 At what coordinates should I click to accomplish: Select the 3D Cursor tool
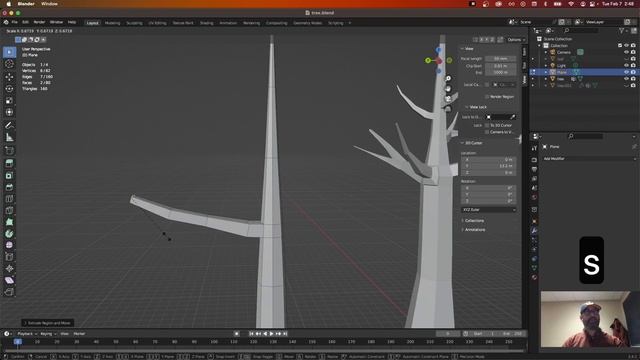coord(9,64)
